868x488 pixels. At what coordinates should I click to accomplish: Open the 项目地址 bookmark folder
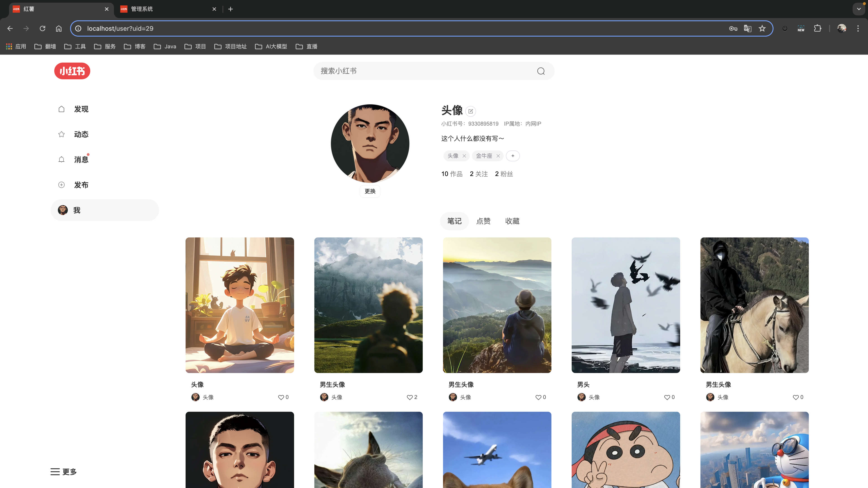(x=231, y=47)
